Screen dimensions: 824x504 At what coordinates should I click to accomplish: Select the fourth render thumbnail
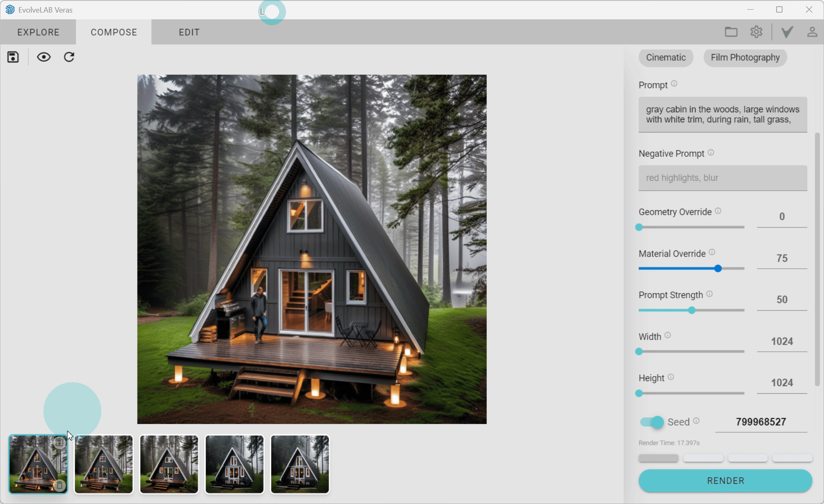tap(234, 464)
